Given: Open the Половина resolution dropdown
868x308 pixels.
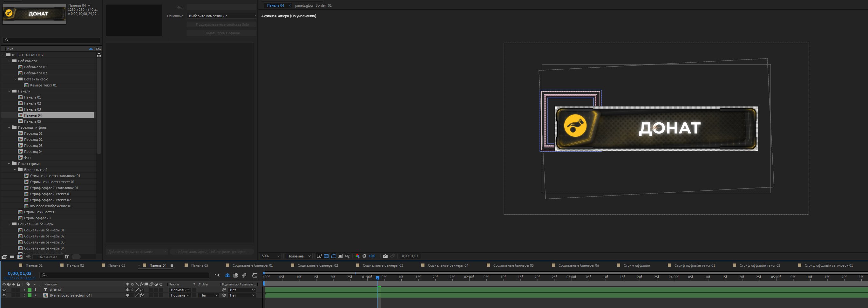Looking at the screenshot, I should [x=299, y=256].
